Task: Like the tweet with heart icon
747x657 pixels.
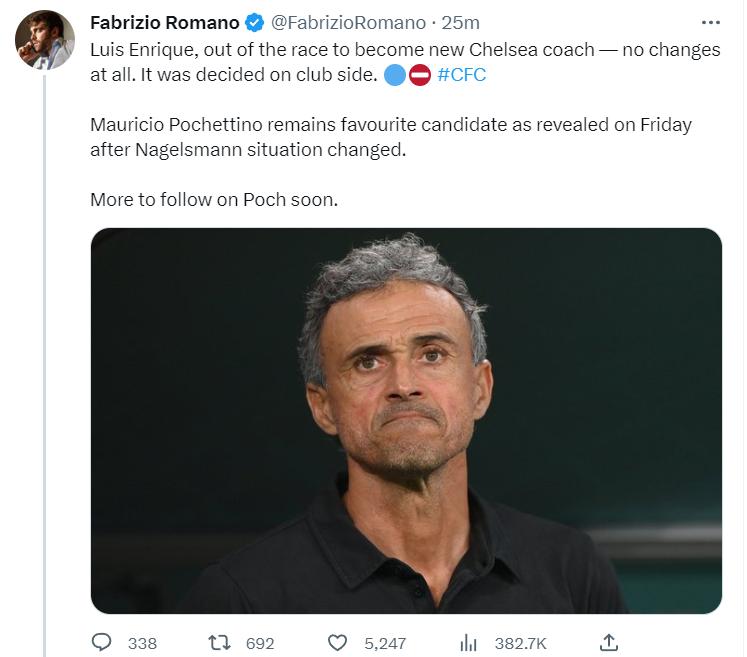Action: coord(337,643)
